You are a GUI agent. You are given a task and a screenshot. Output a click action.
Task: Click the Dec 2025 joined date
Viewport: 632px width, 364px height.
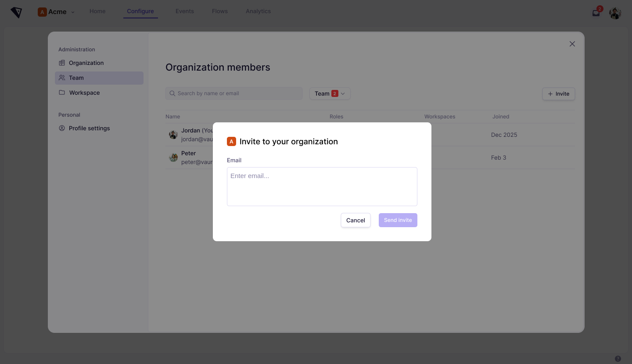coord(504,135)
